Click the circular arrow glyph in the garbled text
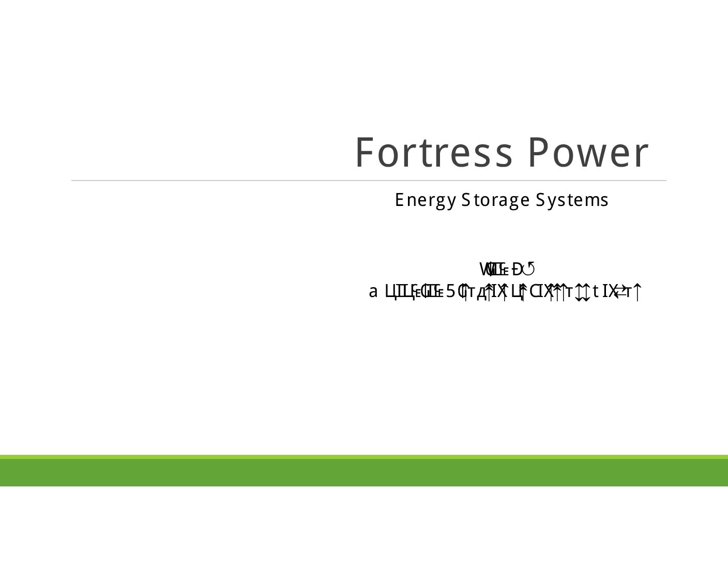728x563 pixels. click(529, 269)
